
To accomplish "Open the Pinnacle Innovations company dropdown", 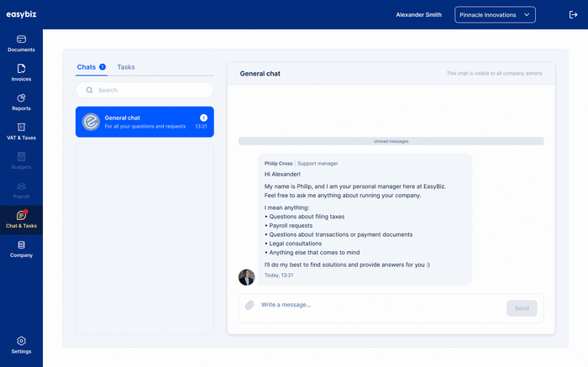I will (495, 14).
